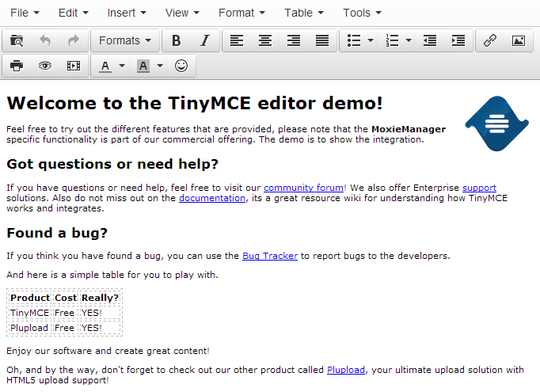The image size is (540, 392).
Task: Insert a bullet list
Action: [354, 40]
